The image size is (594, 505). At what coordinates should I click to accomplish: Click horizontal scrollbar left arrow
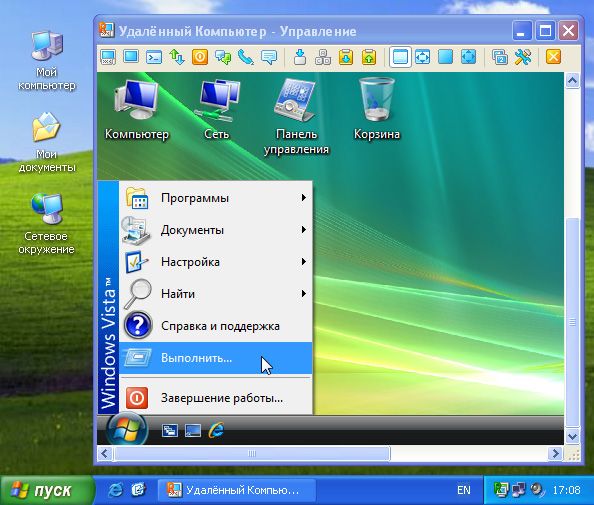(105, 453)
